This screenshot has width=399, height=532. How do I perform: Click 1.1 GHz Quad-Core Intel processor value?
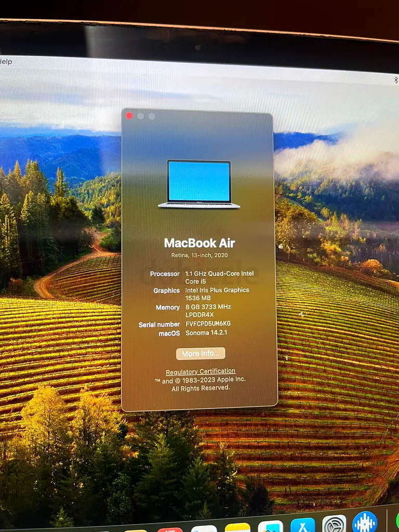[219, 277]
